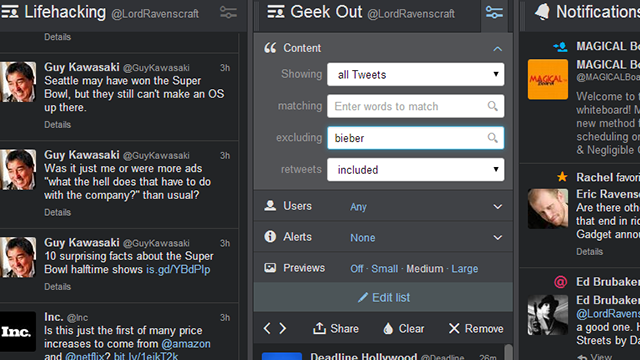Click the Users person icon
The height and width of the screenshot is (360, 640).
pyautogui.click(x=270, y=205)
